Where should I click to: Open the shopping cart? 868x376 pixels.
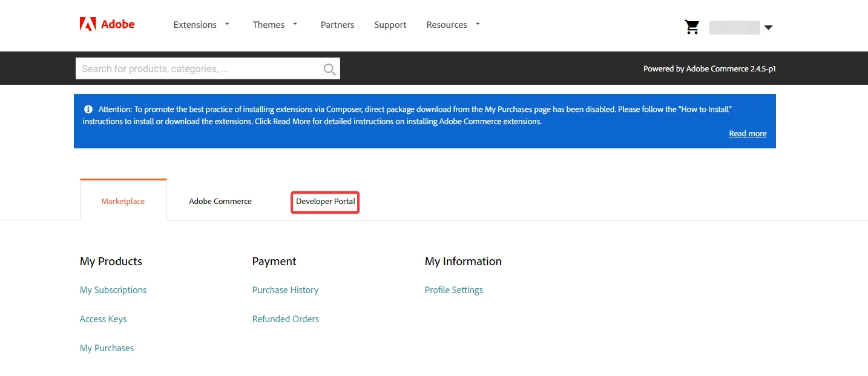692,27
